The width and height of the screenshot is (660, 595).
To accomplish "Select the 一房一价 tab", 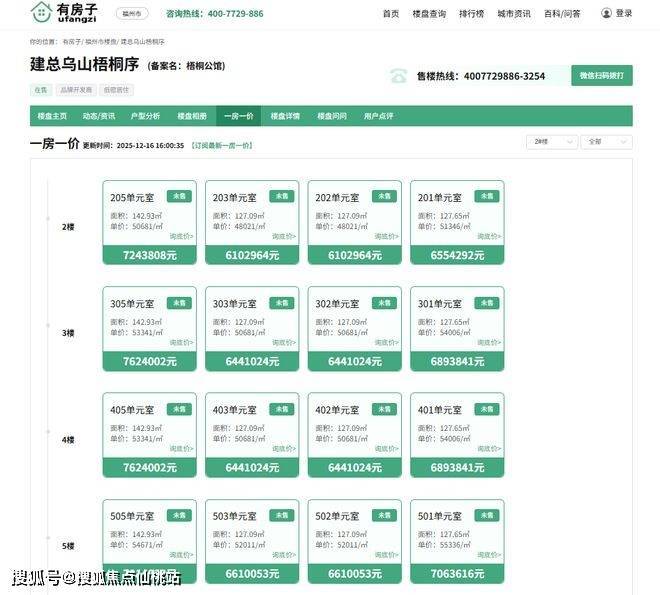I will point(239,116).
